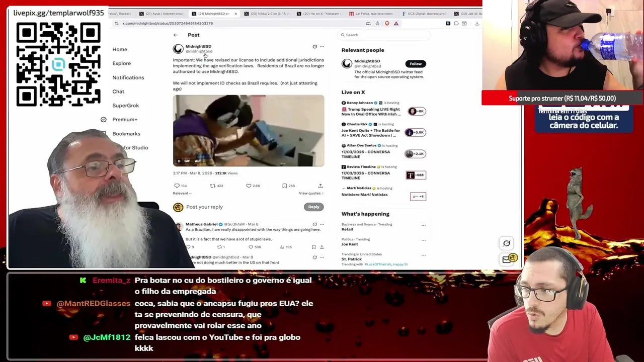
Task: Click the X Search box
Action: pos(384,35)
